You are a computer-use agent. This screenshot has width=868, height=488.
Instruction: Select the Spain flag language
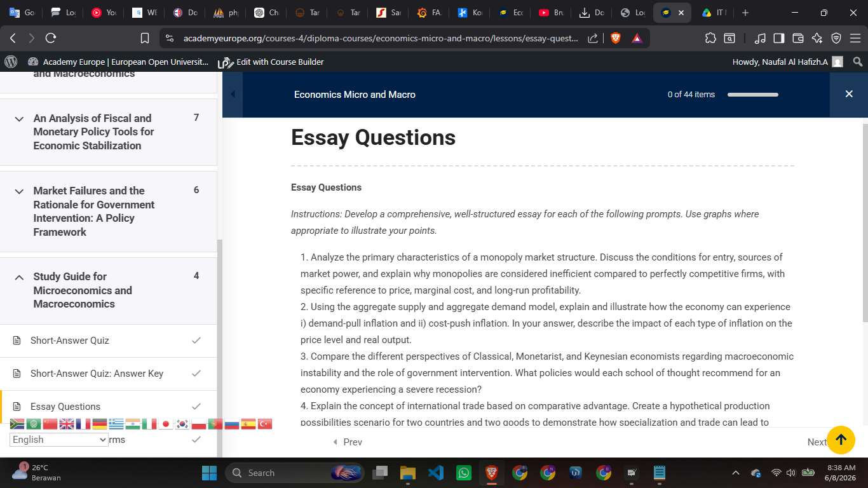click(248, 424)
